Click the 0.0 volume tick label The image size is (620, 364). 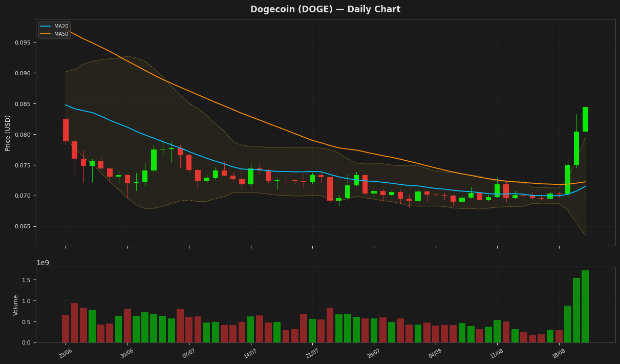(27, 342)
